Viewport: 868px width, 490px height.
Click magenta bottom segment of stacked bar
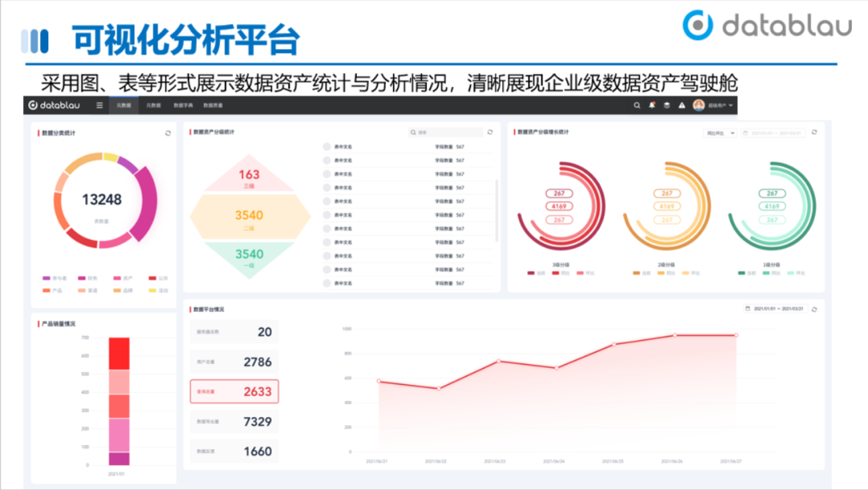click(119, 459)
